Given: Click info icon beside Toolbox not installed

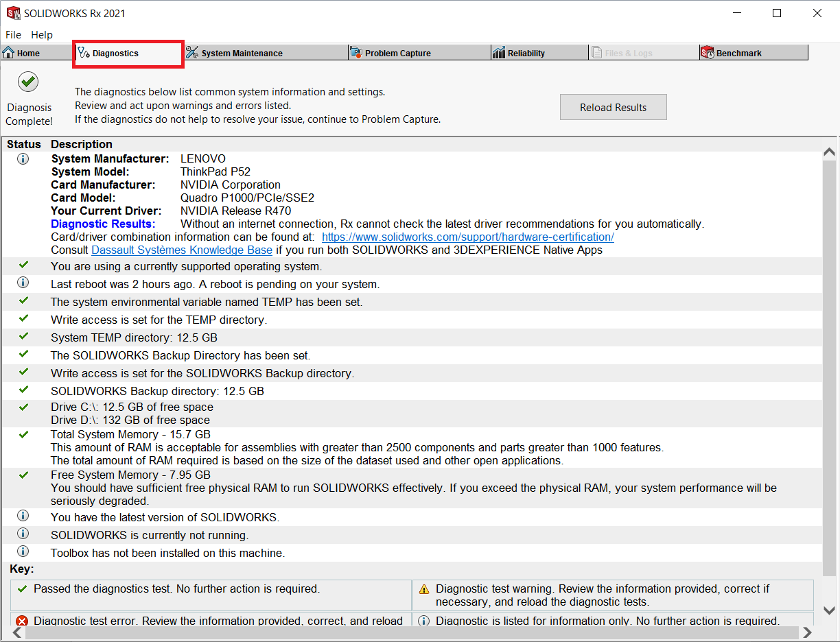Looking at the screenshot, I should pos(23,551).
